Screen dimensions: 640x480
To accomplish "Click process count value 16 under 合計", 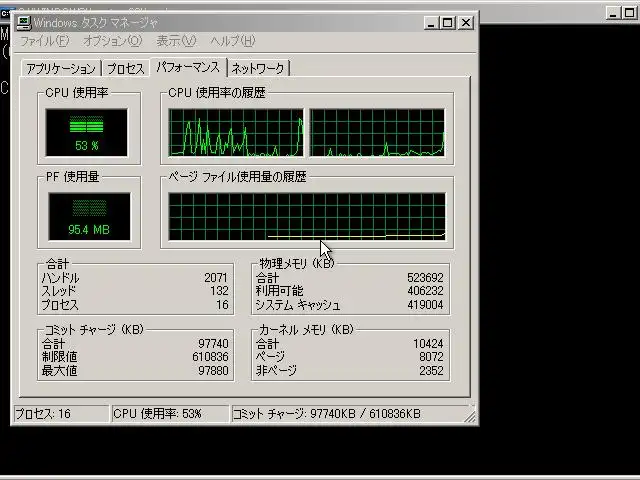I will [222, 305].
